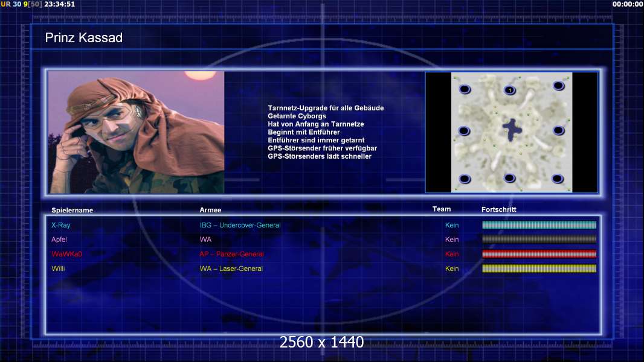
Task: Click X-Ray's cyan loading progress bar
Action: point(539,225)
